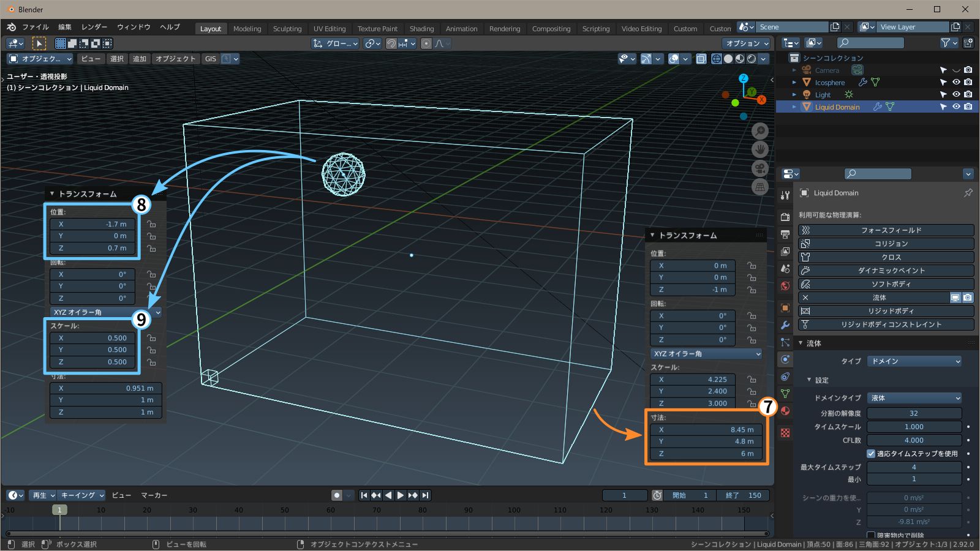Open the Modifier properties wrench tab
The width and height of the screenshot is (980, 551).
click(785, 325)
